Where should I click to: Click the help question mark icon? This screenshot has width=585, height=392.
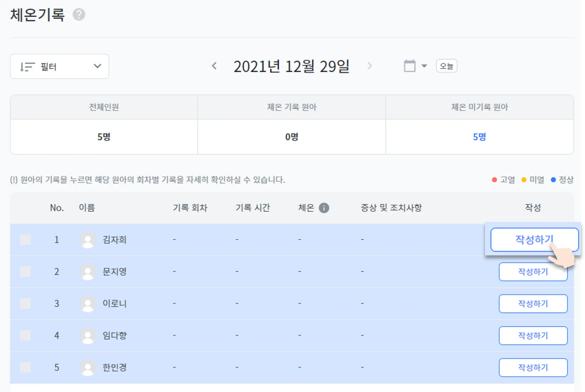79,15
